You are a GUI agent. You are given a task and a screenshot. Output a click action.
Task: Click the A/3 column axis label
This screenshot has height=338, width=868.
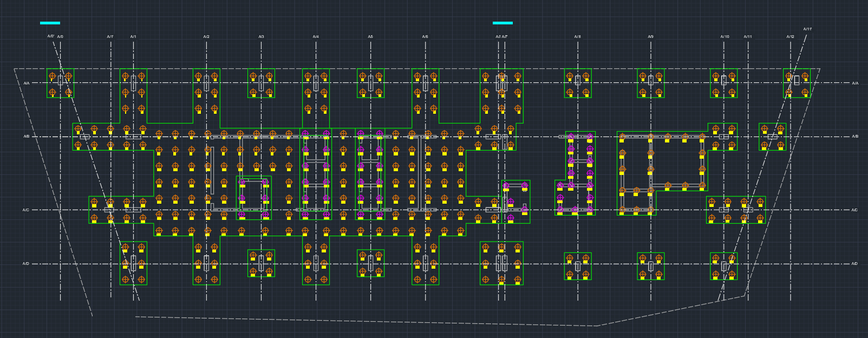(x=261, y=37)
